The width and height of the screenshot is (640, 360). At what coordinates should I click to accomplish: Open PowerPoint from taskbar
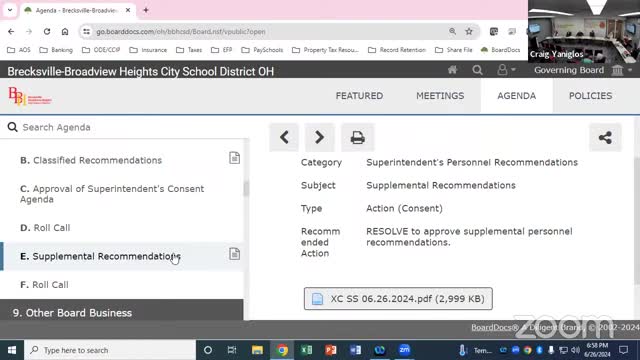tap(331, 350)
